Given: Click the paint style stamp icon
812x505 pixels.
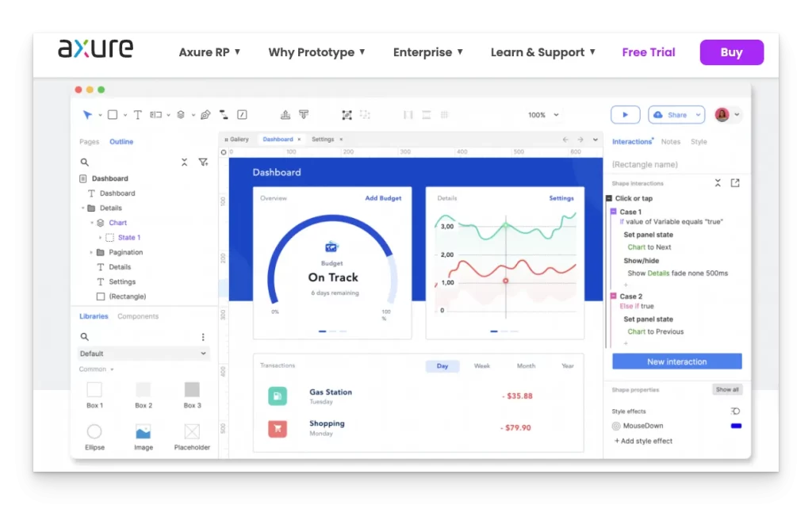Looking at the screenshot, I should tap(285, 114).
